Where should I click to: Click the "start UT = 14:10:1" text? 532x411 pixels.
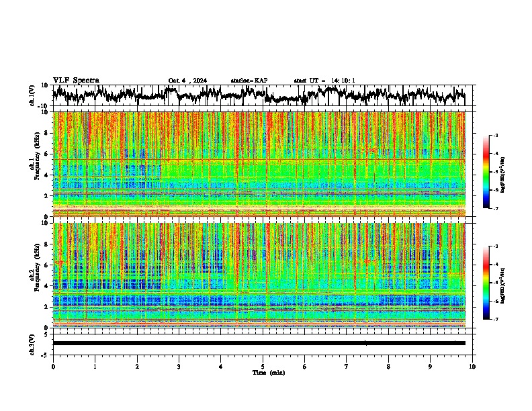[x=324, y=81]
